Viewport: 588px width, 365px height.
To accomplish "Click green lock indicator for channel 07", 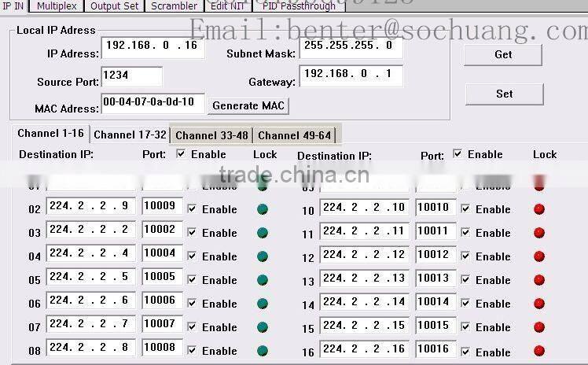I will pos(263,327).
